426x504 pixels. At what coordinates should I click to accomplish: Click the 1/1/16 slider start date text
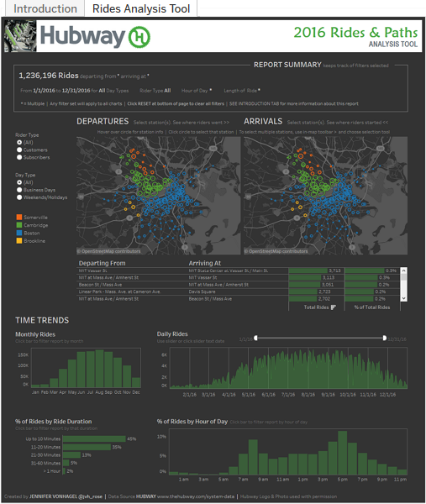245,339
